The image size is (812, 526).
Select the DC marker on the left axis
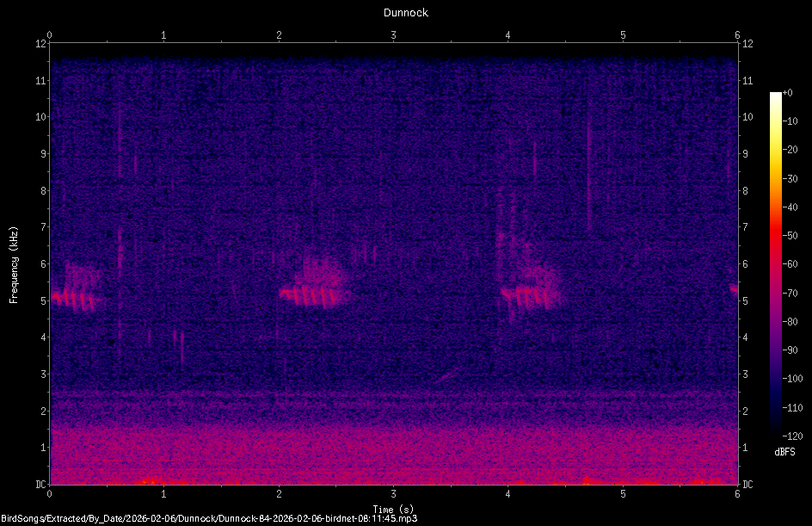point(40,483)
